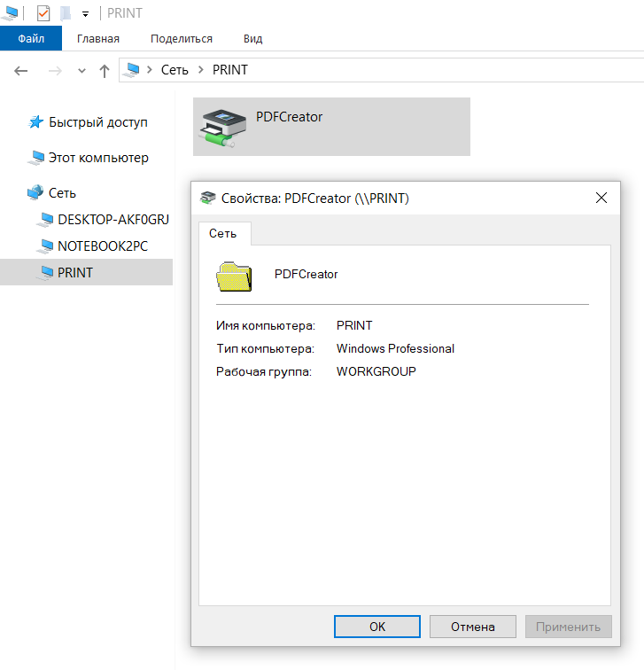Click the Тип компьютера label
Viewport: 644px width, 670px height.
point(265,349)
